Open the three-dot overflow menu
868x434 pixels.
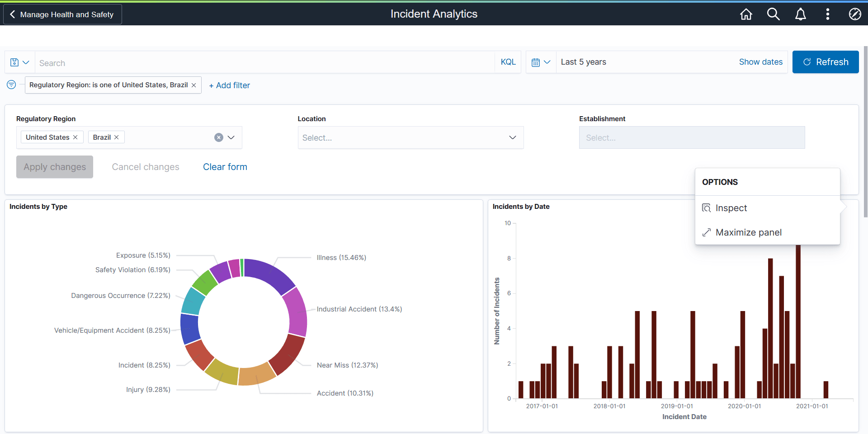pyautogui.click(x=828, y=14)
